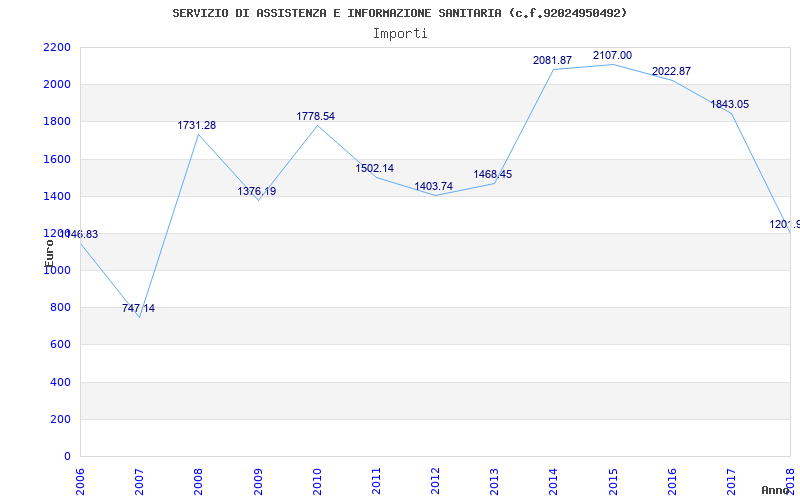Click the 2000 y-axis value
This screenshot has width=800, height=500.
coord(57,85)
